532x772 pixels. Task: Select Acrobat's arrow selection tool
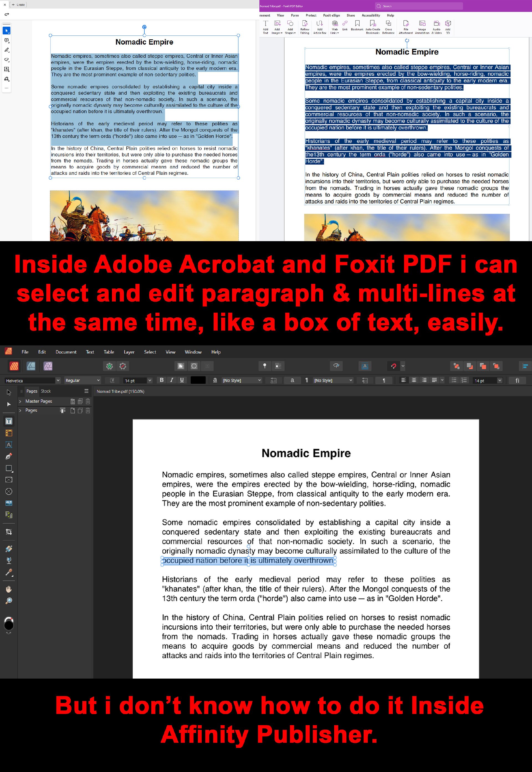[7, 31]
